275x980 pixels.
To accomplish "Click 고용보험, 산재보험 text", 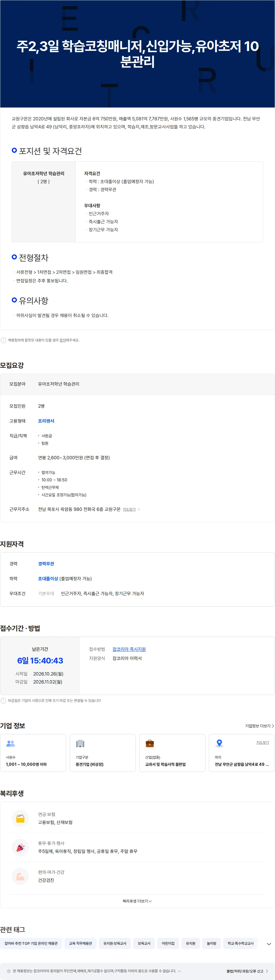I will [55, 822].
